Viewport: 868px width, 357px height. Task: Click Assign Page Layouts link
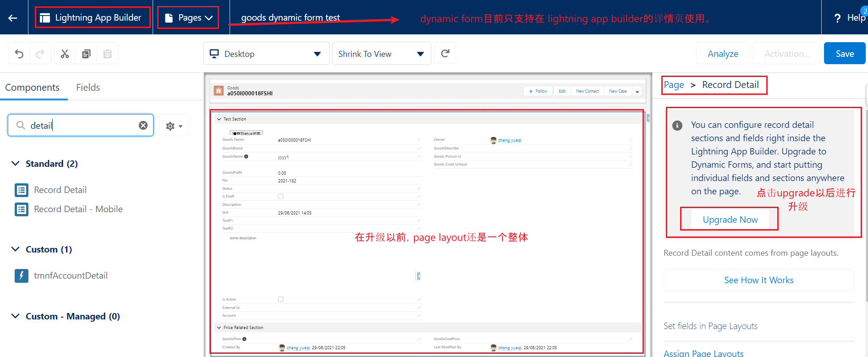(x=703, y=353)
